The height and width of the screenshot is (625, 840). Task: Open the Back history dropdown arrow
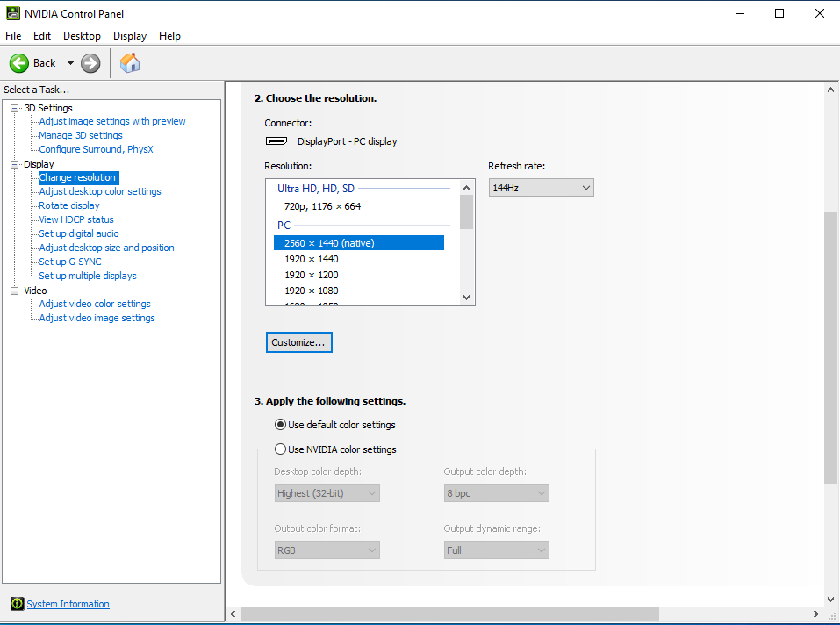70,63
